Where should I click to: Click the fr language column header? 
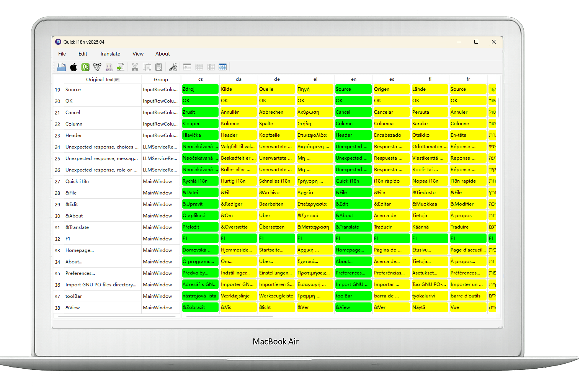[469, 79]
